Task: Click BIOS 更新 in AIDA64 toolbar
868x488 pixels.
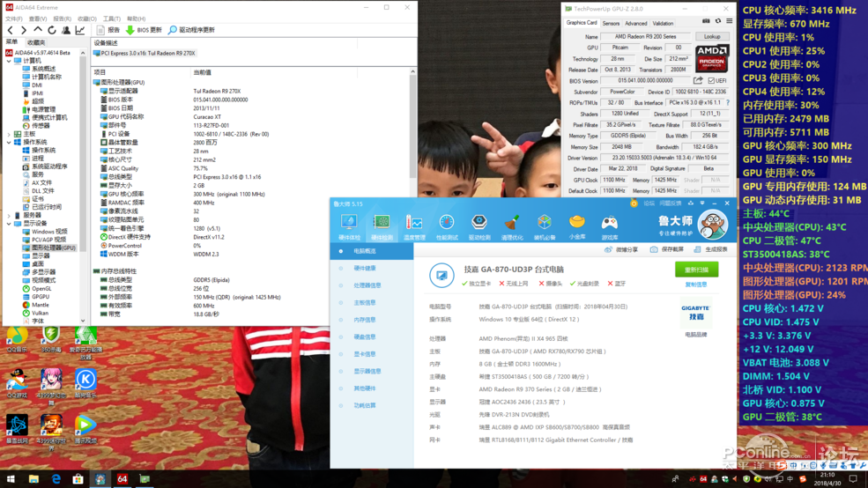Action: [144, 30]
